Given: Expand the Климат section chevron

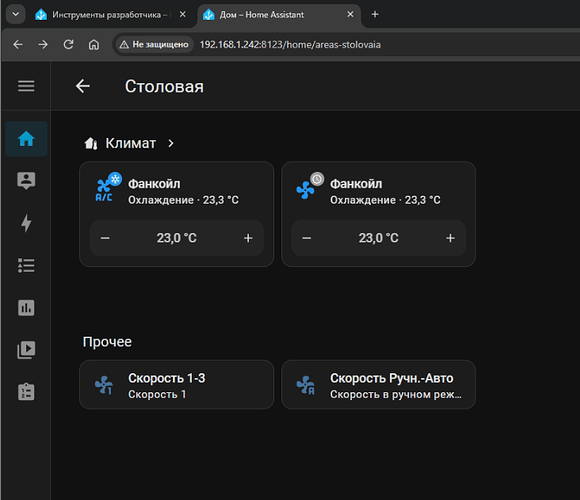Looking at the screenshot, I should (171, 143).
